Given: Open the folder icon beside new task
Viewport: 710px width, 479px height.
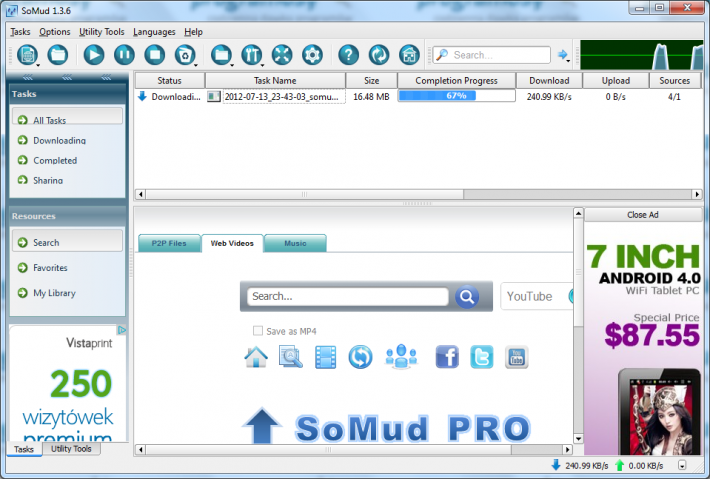Looking at the screenshot, I should (58, 55).
